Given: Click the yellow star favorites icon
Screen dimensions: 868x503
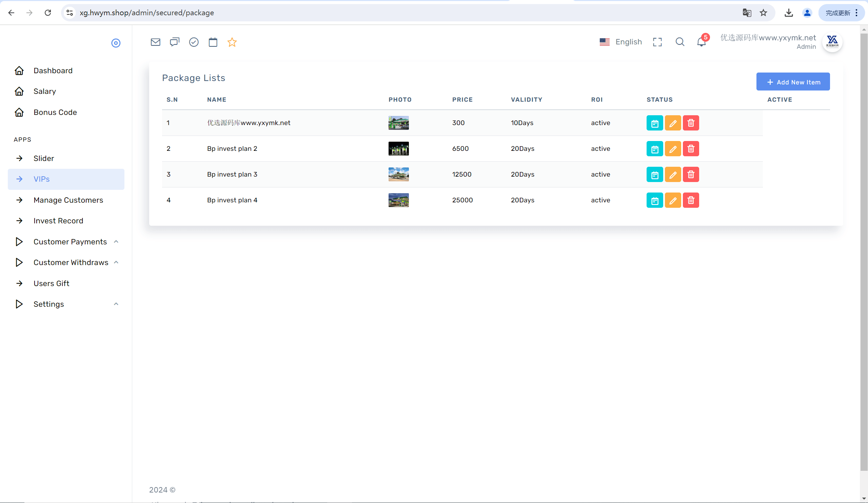Looking at the screenshot, I should (232, 42).
